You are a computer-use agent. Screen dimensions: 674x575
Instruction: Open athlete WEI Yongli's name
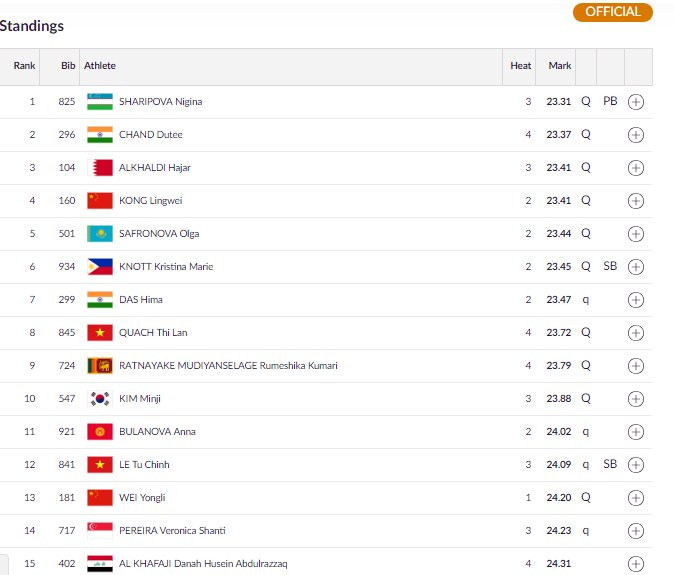142,498
